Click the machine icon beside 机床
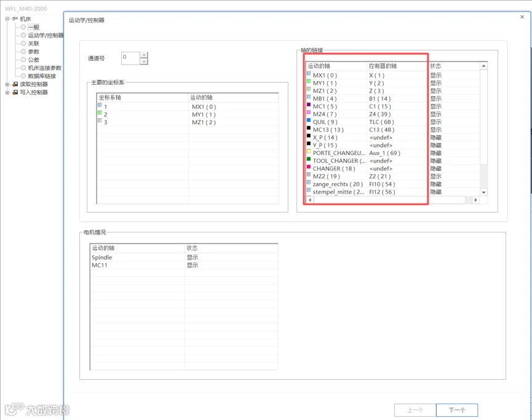The height and width of the screenshot is (420, 532). click(x=15, y=18)
